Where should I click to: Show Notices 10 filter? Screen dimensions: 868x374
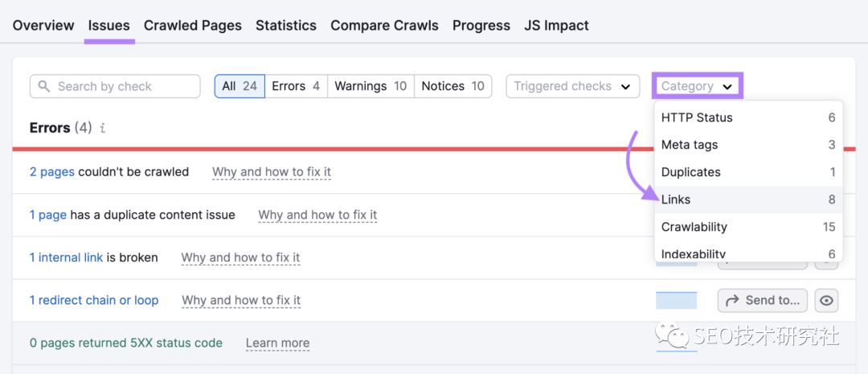[x=452, y=86]
